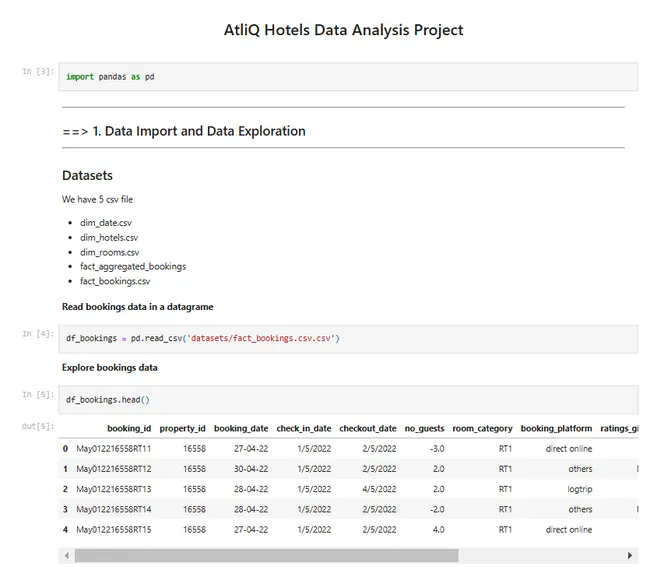Viewport: 650px width, 567px height.
Task: Click the checkout_date column header
Action: click(368, 429)
